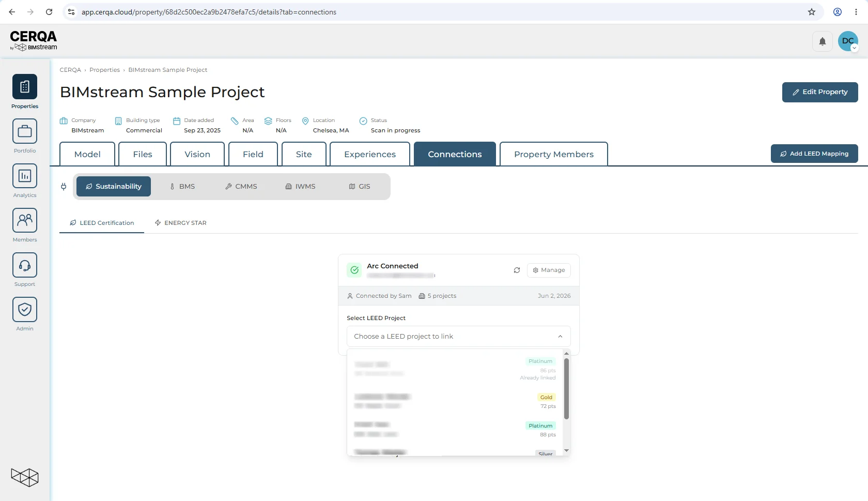Open the Portfolio briefcase icon
868x501 pixels.
25,131
